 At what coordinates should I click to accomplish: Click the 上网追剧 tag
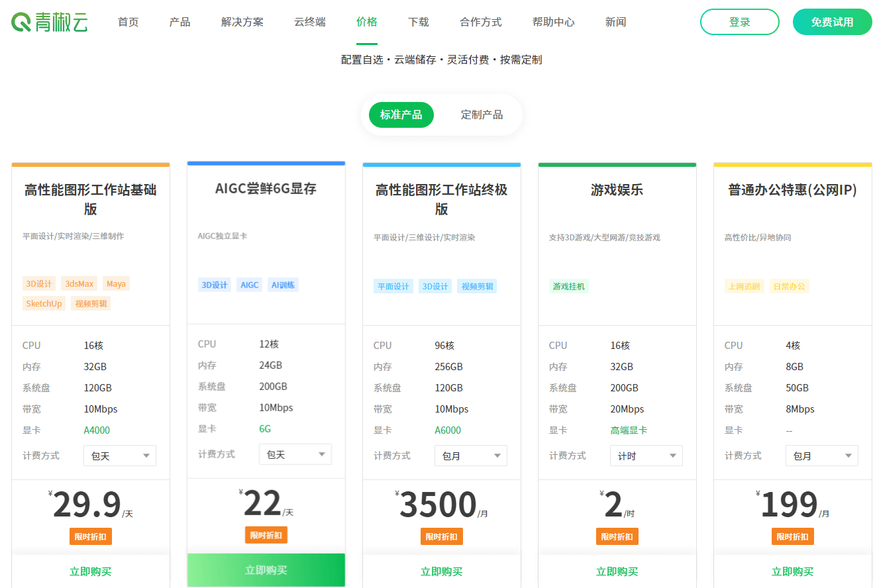(745, 286)
